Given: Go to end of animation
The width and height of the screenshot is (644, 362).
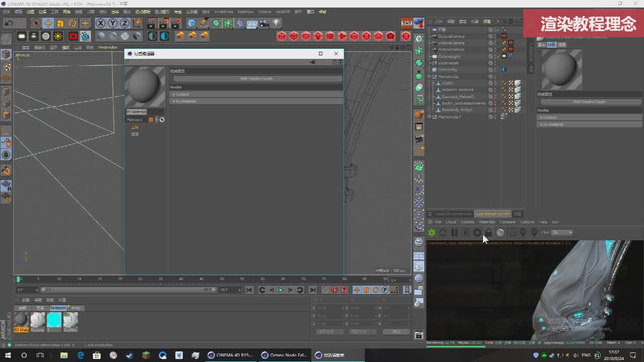Looking at the screenshot, I should pyautogui.click(x=312, y=290).
